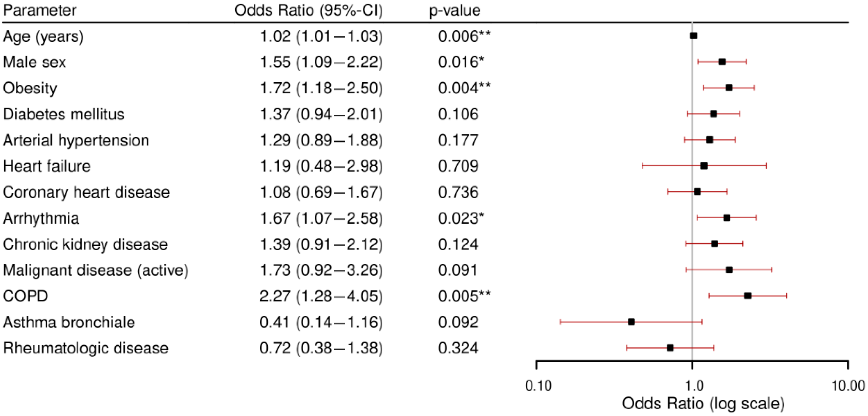The width and height of the screenshot is (868, 416).
Task: Click the Heart failure point estimate marker
Action: tap(704, 166)
